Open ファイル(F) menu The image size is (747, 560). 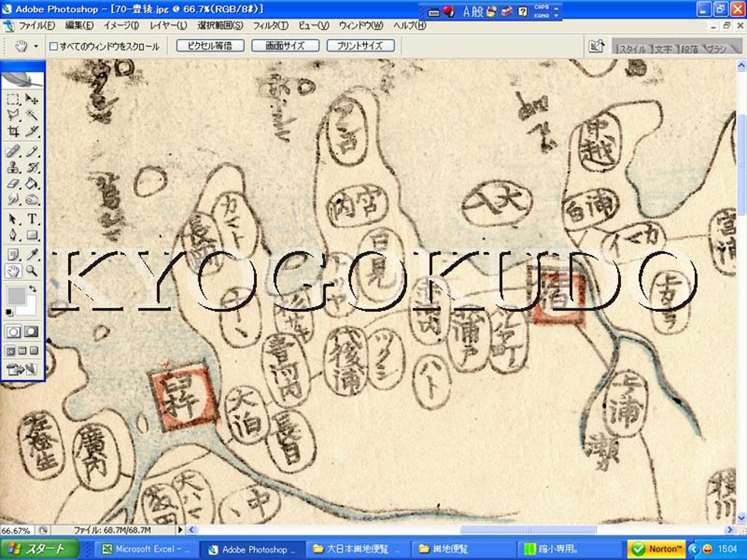click(x=36, y=26)
